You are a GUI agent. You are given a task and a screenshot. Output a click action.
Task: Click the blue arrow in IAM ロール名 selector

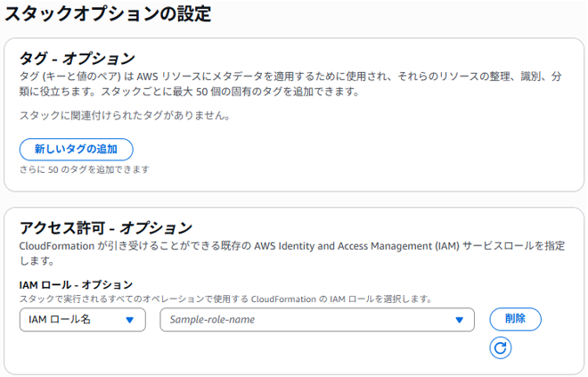point(130,320)
